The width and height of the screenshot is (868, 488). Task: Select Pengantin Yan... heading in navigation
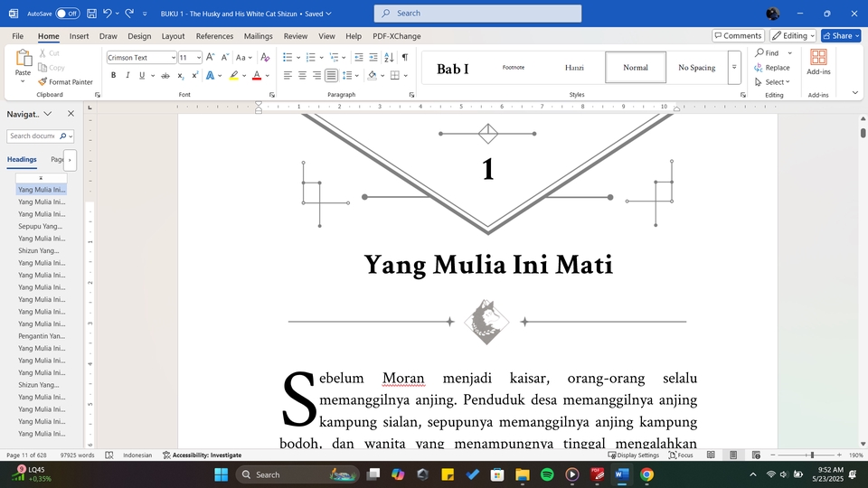tap(42, 336)
